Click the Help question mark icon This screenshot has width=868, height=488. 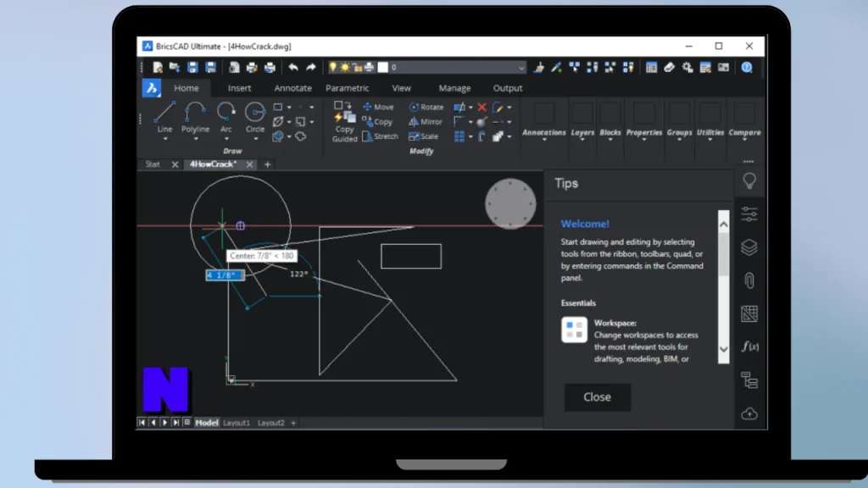[747, 68]
